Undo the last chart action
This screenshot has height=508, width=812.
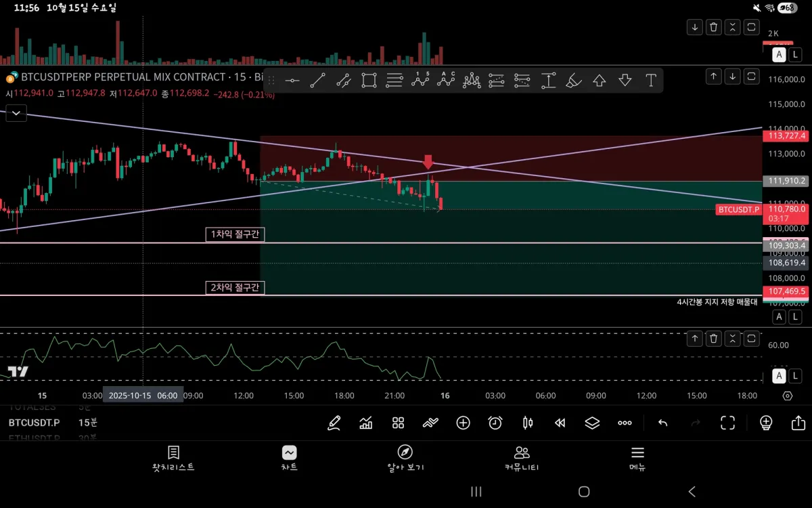point(663,423)
